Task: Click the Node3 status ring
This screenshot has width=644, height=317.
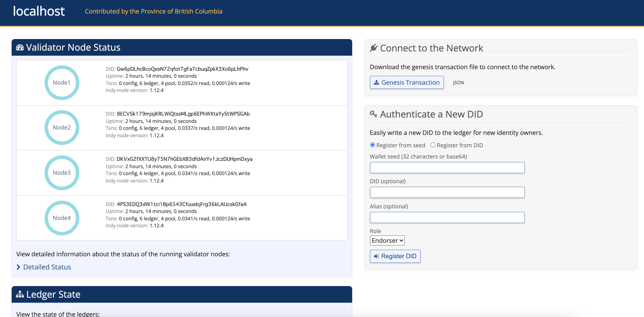Action: (x=62, y=173)
